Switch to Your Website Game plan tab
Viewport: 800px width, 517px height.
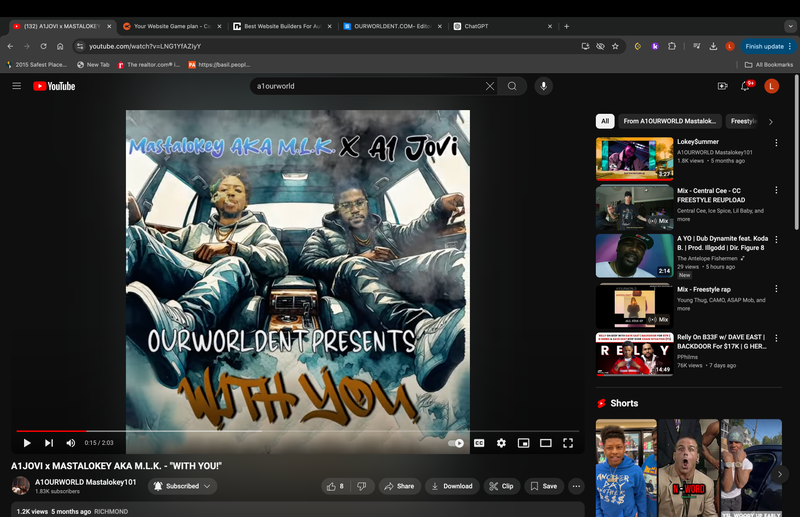click(x=171, y=26)
